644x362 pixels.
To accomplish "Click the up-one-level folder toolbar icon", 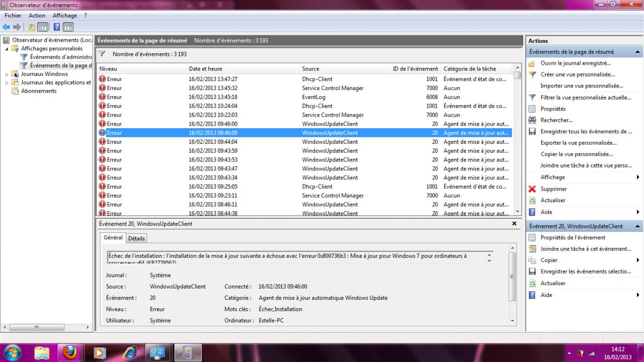I will pyautogui.click(x=32, y=27).
